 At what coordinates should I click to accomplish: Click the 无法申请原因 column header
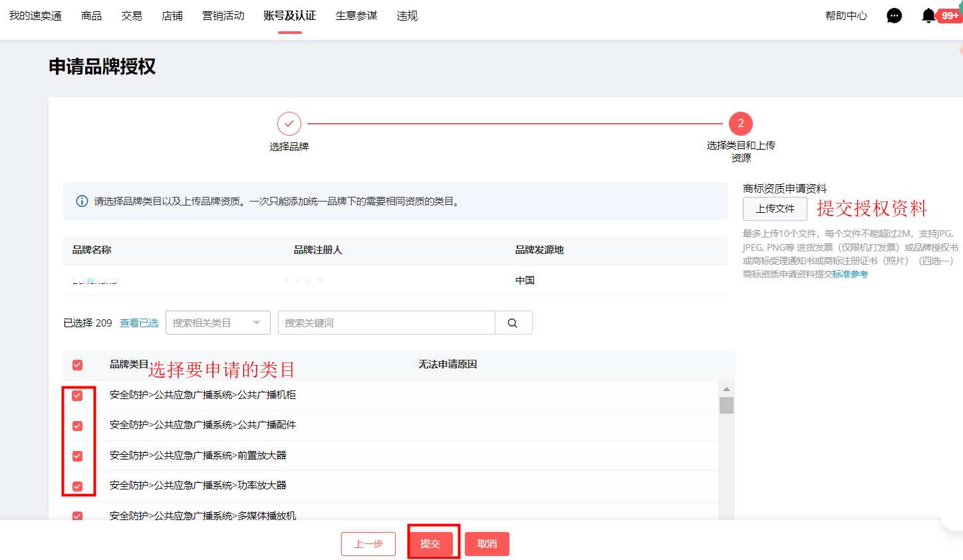click(448, 364)
